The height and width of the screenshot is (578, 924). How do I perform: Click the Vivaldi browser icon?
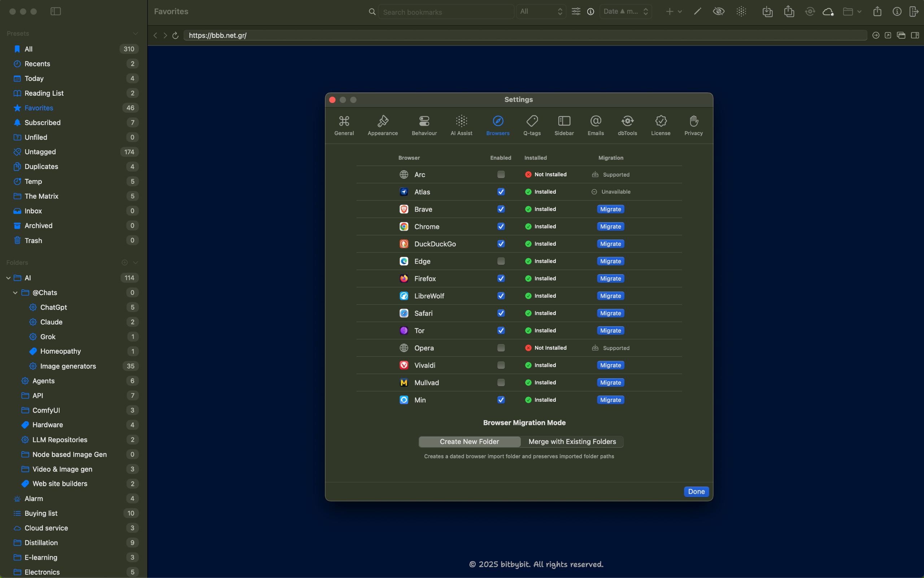coord(404,365)
